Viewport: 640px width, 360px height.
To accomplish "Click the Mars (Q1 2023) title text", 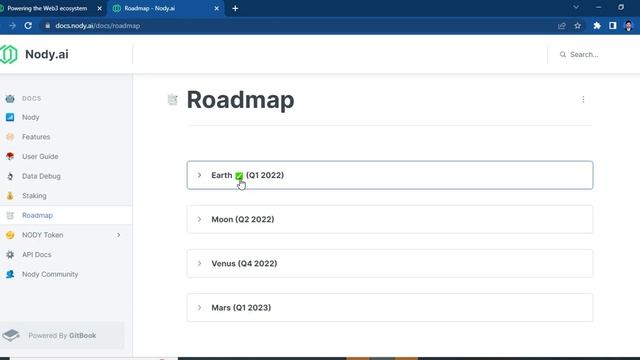I will pos(241,307).
